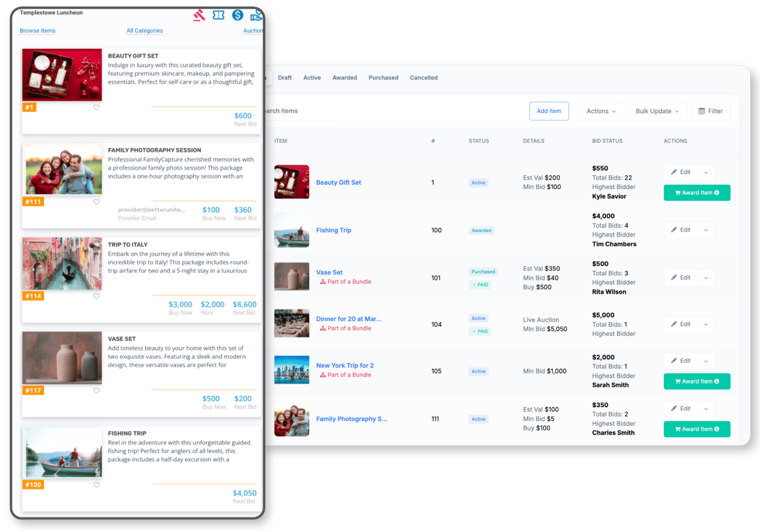Viewport: 760px width, 532px height.
Task: Toggle heart on Fishing Trip card
Action: pyautogui.click(x=96, y=485)
